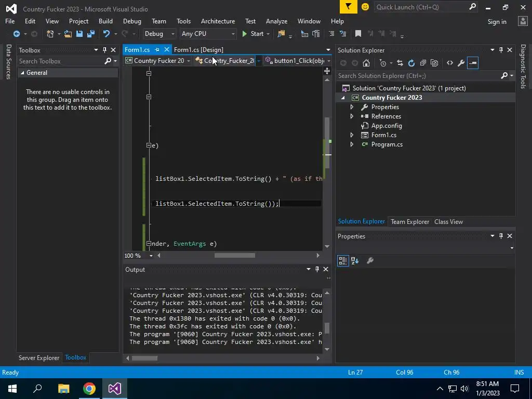Screen dimensions: 532x399
Task: Click the Pending Changes Filter clock icon
Action: click(383, 63)
